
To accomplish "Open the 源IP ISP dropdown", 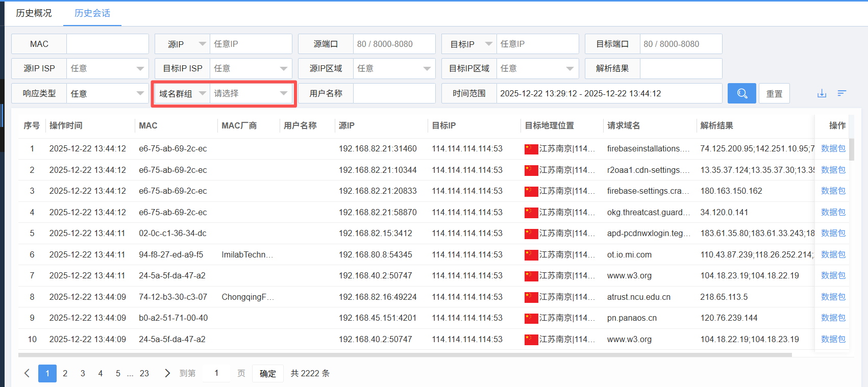I will [107, 68].
